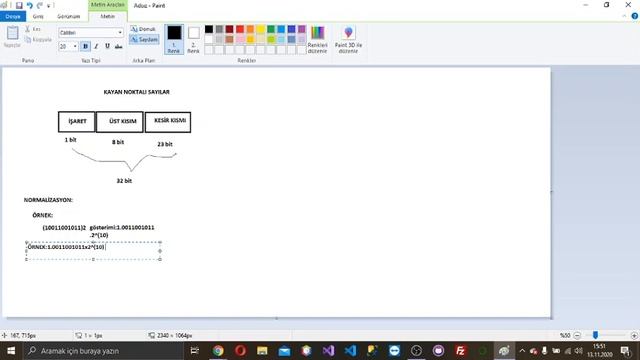Open Visual Studio from the taskbar
The height and width of the screenshot is (360, 640).
328,351
